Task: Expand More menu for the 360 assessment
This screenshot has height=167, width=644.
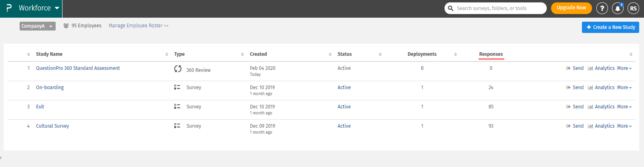Action: pos(624,68)
